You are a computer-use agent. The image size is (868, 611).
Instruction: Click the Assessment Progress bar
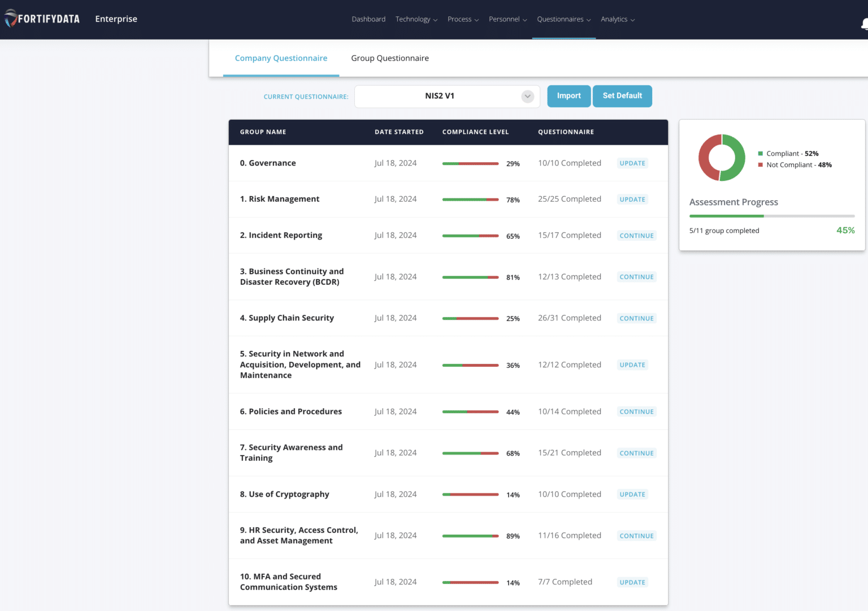click(771, 216)
